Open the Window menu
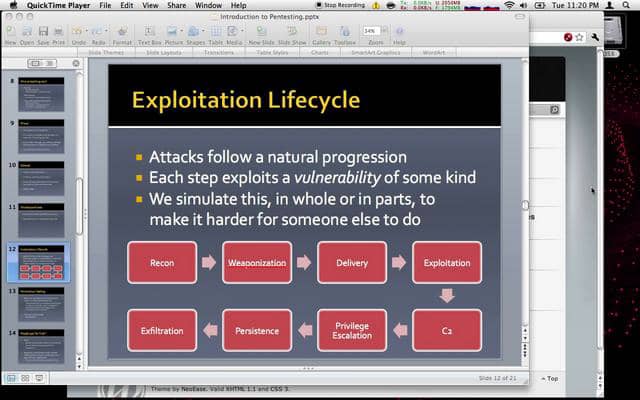Image resolution: width=640 pixels, height=400 pixels. pos(208,5)
